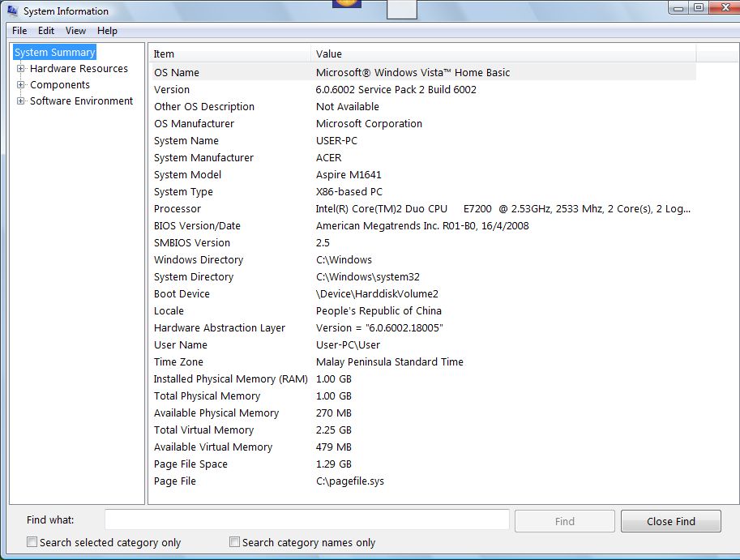Click the C:\pagefile.sys value
Viewport: 740px width, 560px height.
click(349, 481)
